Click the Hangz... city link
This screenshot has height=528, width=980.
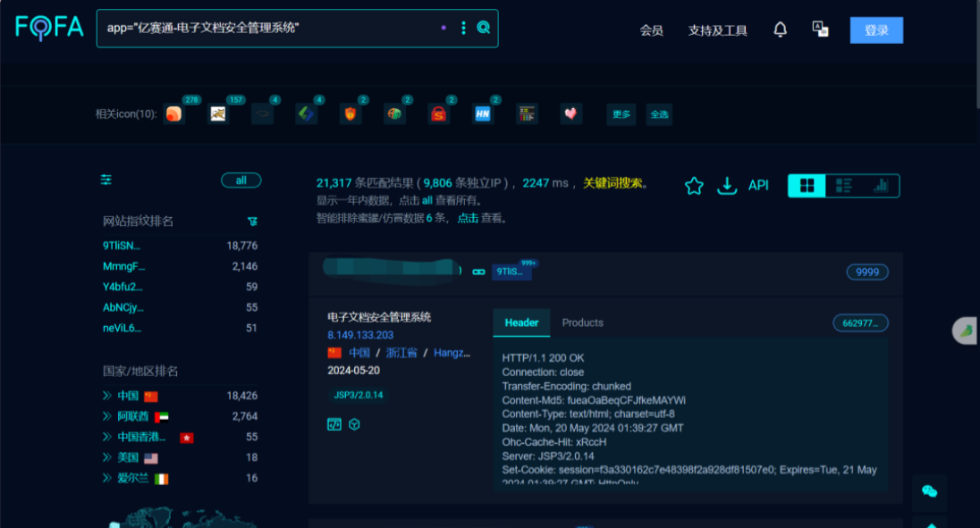[452, 353]
